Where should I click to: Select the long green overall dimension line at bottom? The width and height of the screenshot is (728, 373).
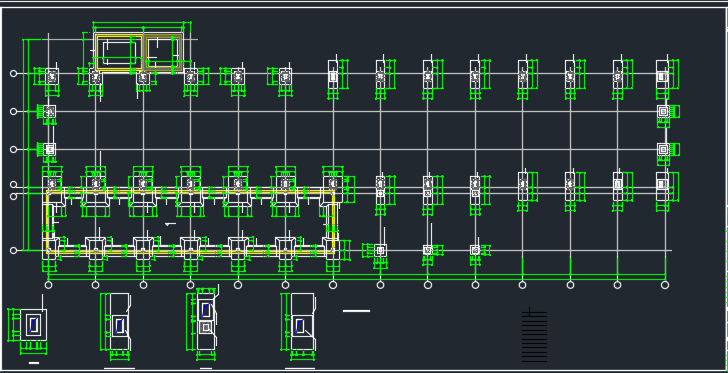[x=357, y=280]
